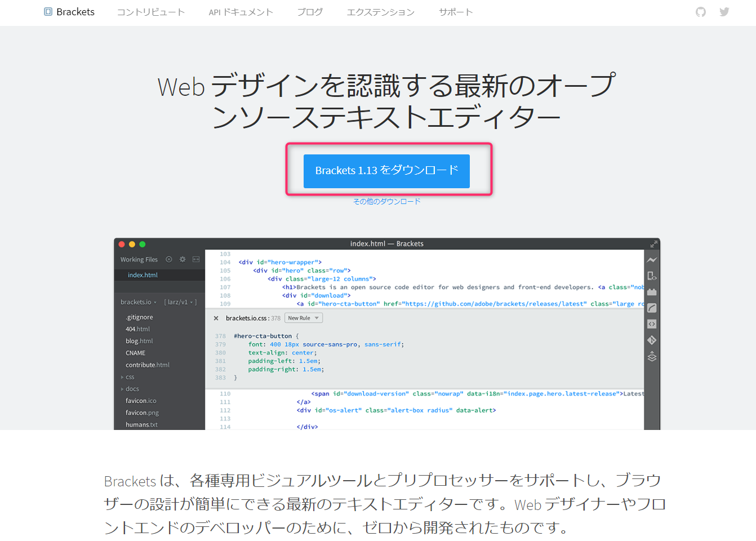Click Brackets 1.13 をダウンロード button
This screenshot has width=756, height=541.
click(386, 171)
